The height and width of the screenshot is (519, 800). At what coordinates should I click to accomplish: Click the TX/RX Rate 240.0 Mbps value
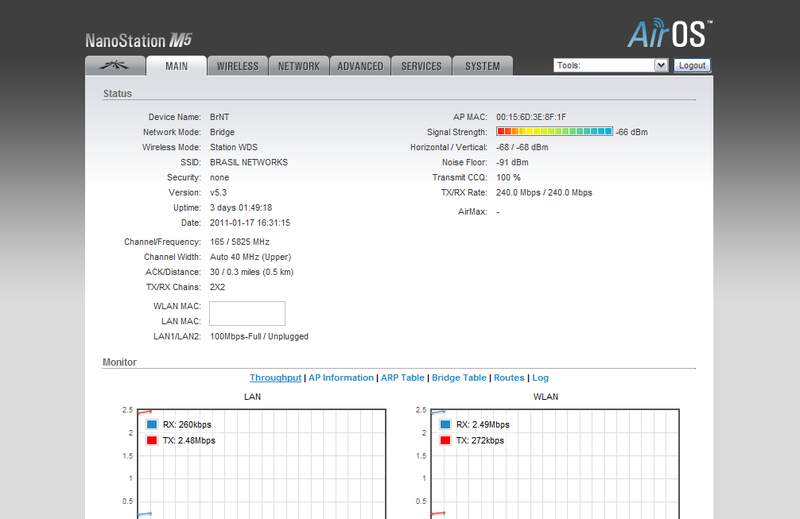pos(544,192)
